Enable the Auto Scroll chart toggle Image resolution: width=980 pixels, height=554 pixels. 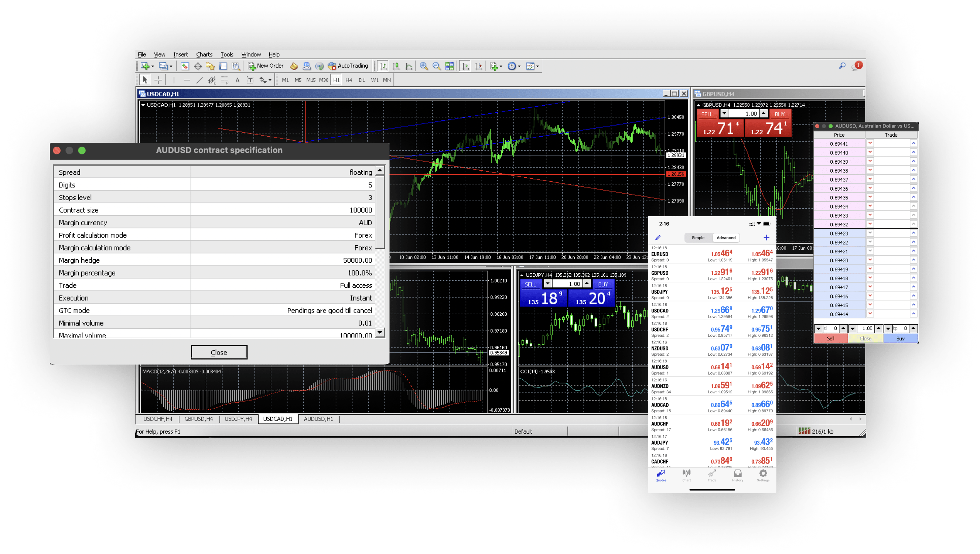(x=465, y=66)
